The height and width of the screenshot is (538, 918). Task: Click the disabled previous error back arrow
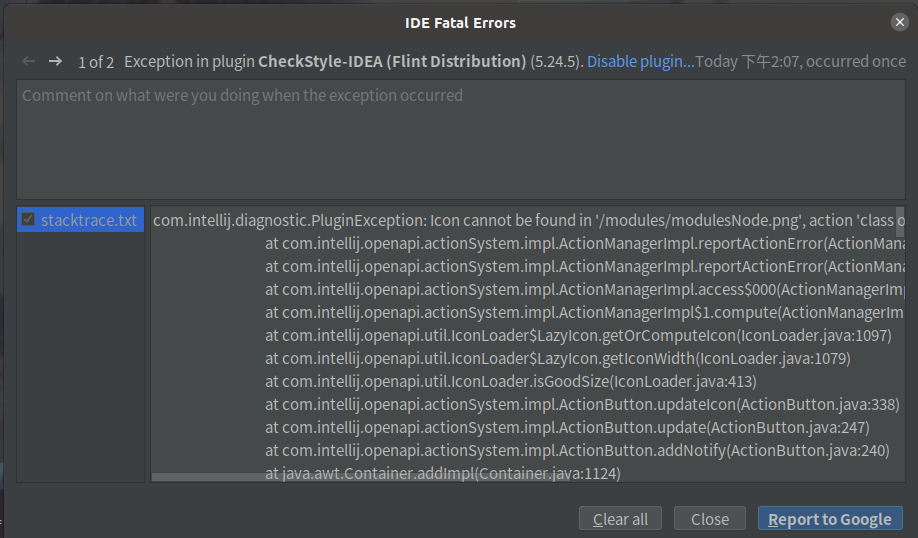(29, 61)
